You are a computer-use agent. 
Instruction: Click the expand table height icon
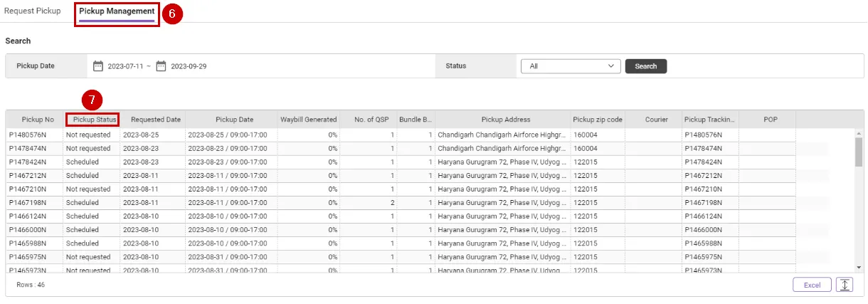point(845,285)
